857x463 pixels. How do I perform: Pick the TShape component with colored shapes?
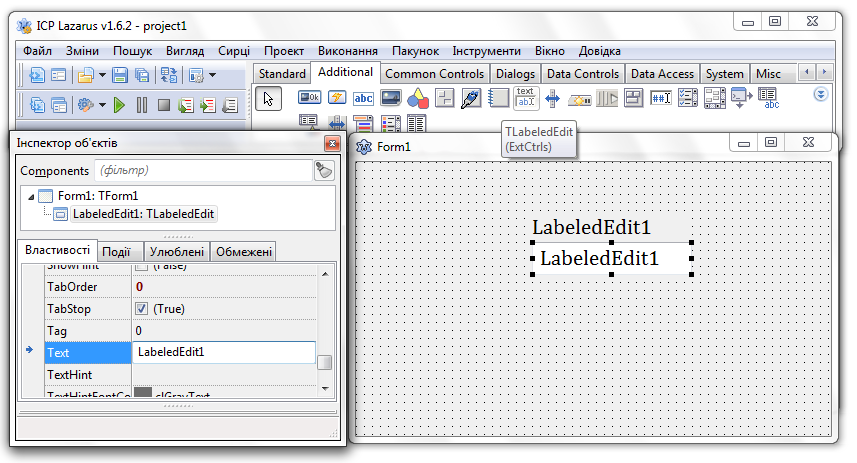point(418,97)
